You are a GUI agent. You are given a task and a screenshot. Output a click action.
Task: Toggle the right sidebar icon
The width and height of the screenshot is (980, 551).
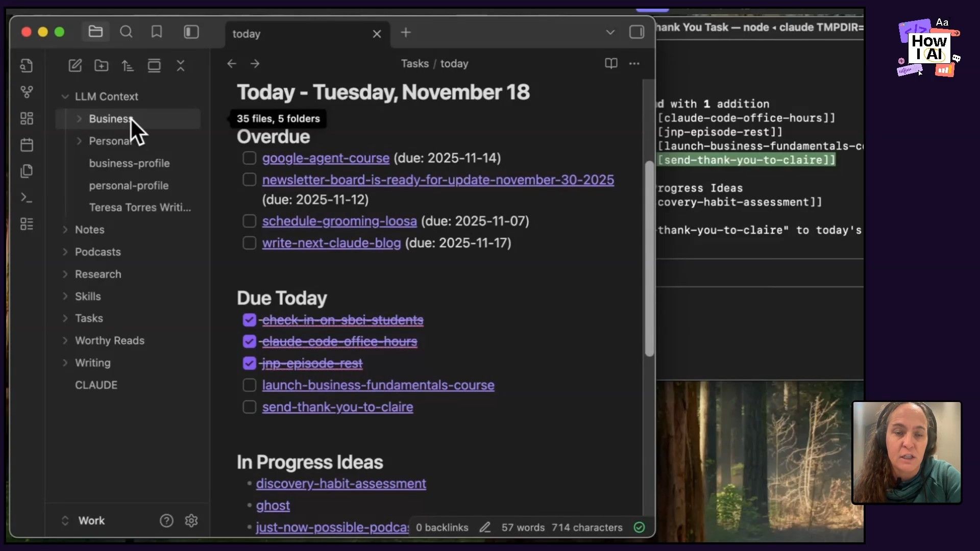point(636,32)
